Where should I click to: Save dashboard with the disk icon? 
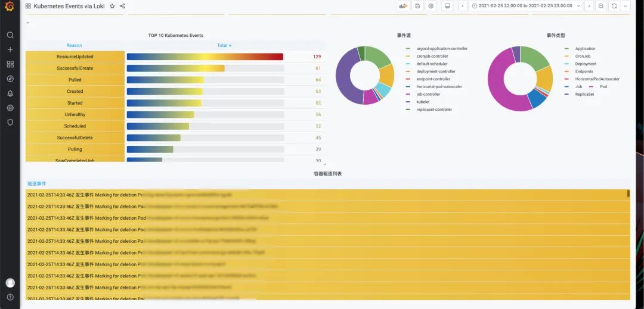coord(417,6)
